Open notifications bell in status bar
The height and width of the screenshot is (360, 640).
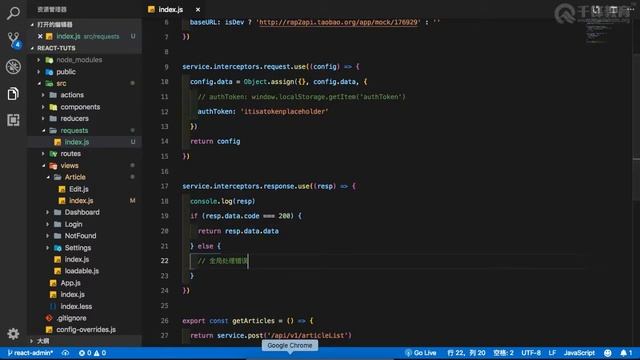[626, 353]
